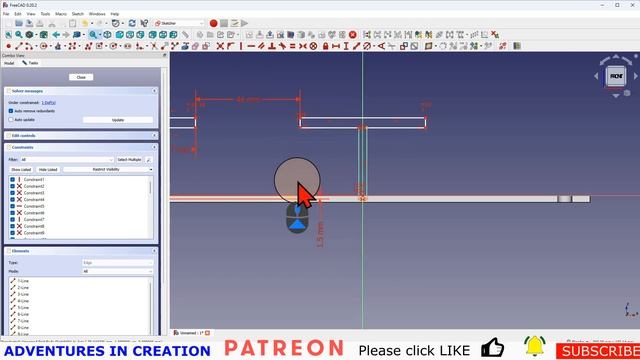Switch to the Model tab

pos(9,63)
